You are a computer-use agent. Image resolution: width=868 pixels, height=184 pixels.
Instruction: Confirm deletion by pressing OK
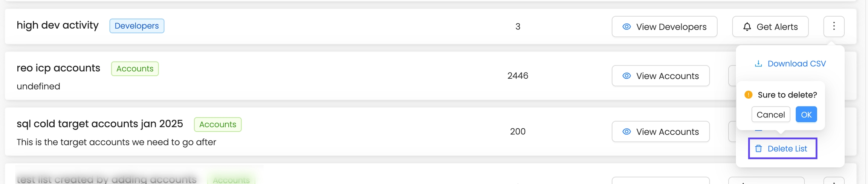[x=806, y=115]
